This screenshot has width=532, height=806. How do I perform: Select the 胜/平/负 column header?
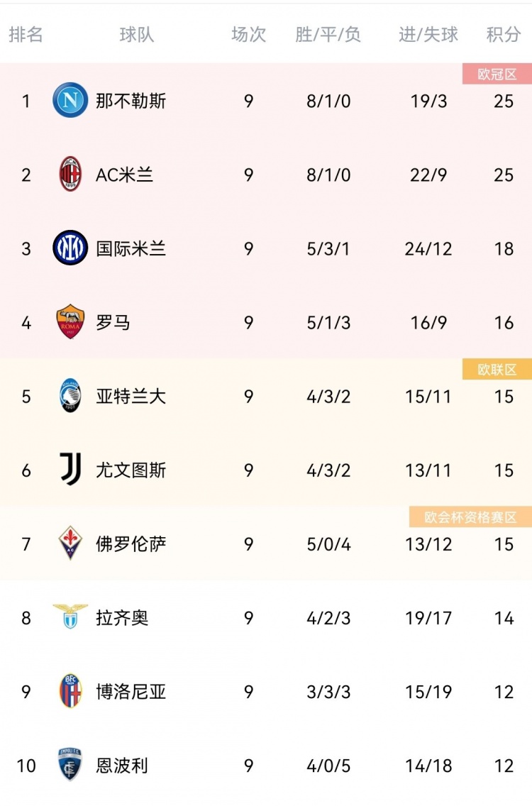tap(328, 35)
